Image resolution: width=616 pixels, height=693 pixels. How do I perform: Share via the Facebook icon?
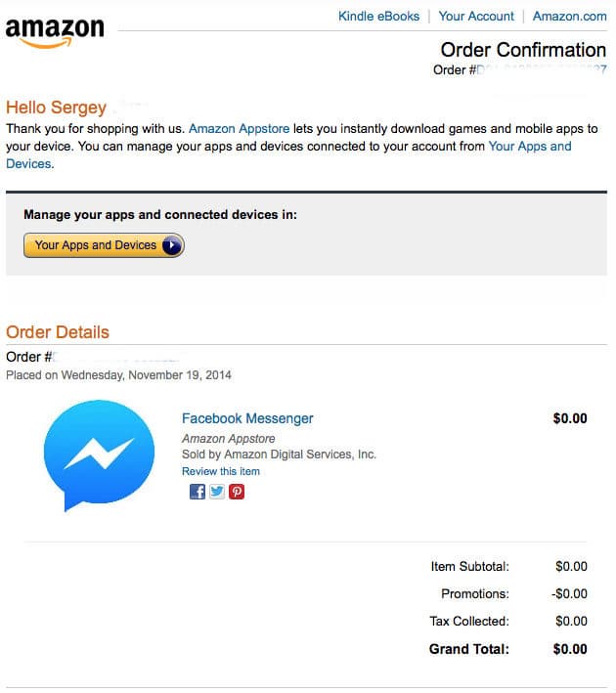[198, 492]
